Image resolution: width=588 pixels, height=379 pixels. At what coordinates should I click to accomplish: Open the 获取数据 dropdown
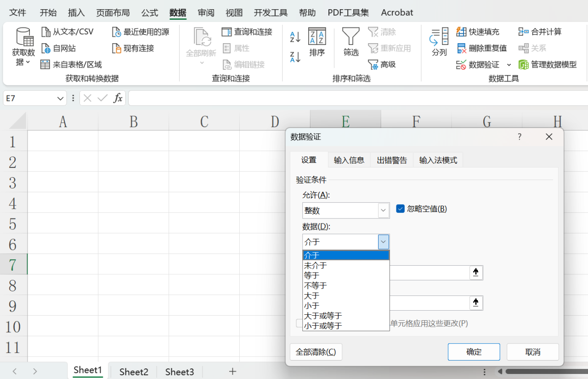tap(23, 47)
